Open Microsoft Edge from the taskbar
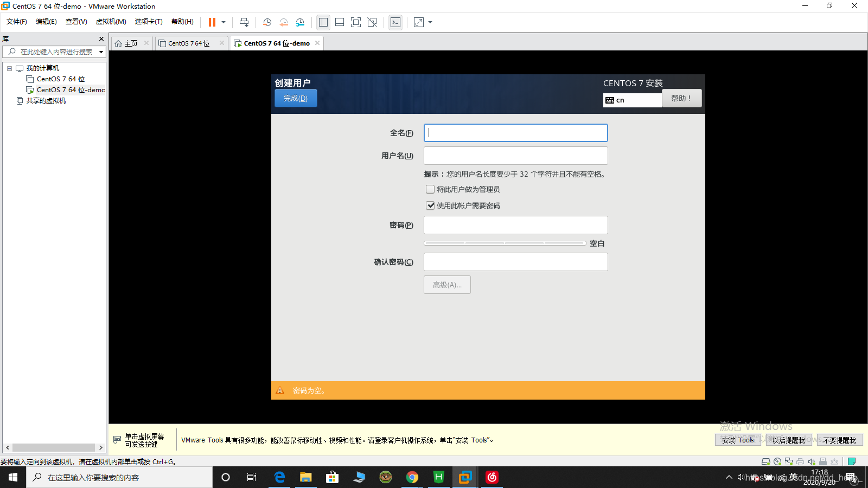 tap(279, 477)
